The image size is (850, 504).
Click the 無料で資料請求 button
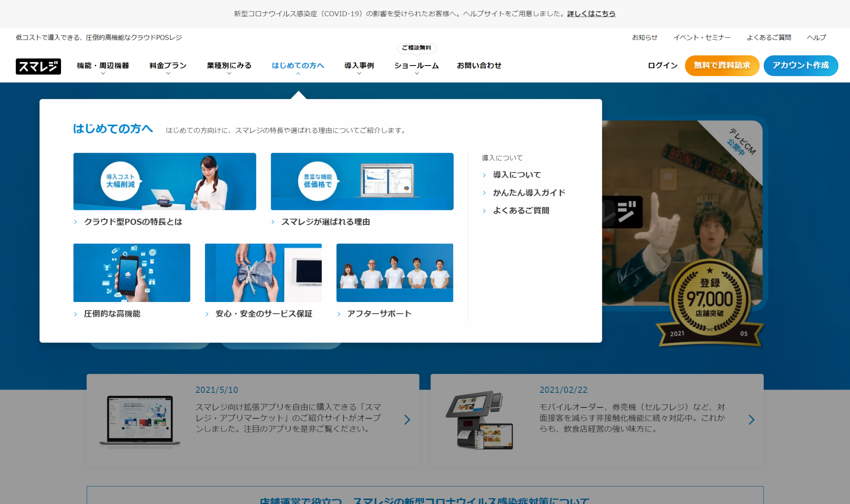(x=722, y=66)
